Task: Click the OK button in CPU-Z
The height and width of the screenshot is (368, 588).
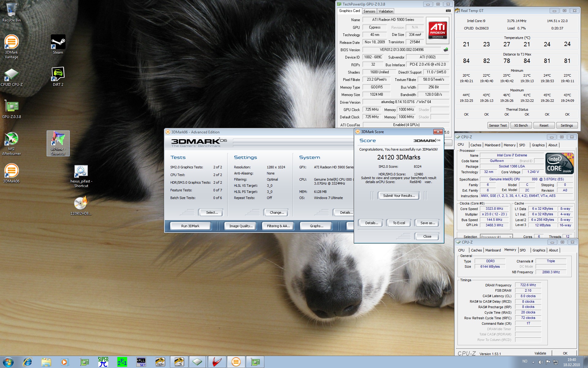Action: 565,353
